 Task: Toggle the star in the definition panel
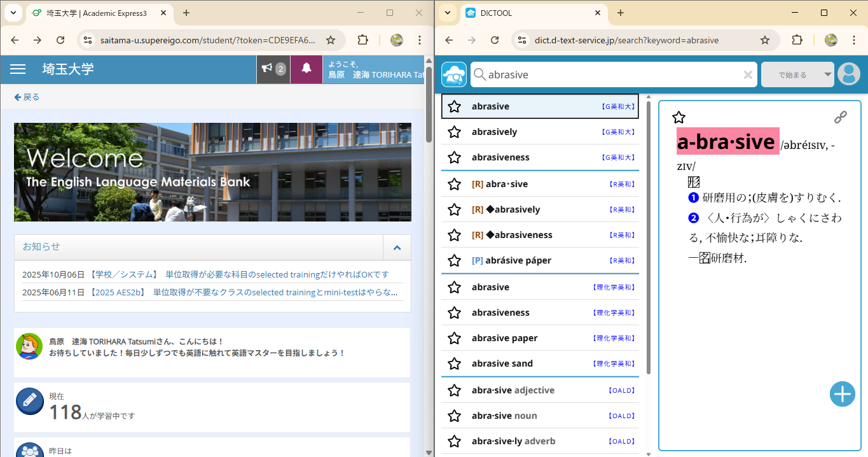679,117
